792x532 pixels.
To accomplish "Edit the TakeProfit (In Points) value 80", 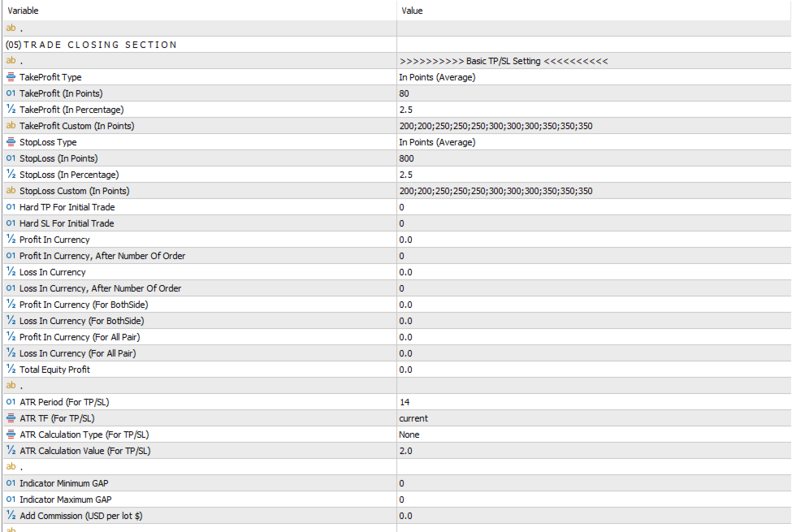I will pyautogui.click(x=593, y=93).
